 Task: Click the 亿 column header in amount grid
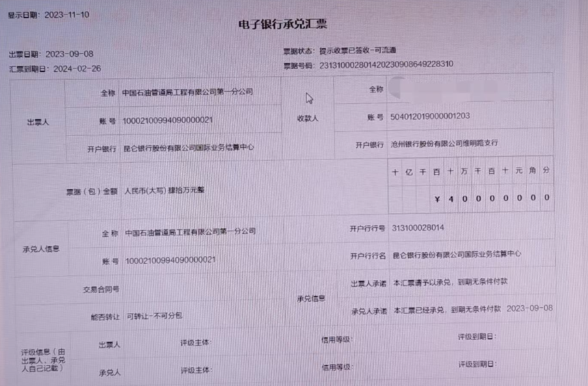409,172
